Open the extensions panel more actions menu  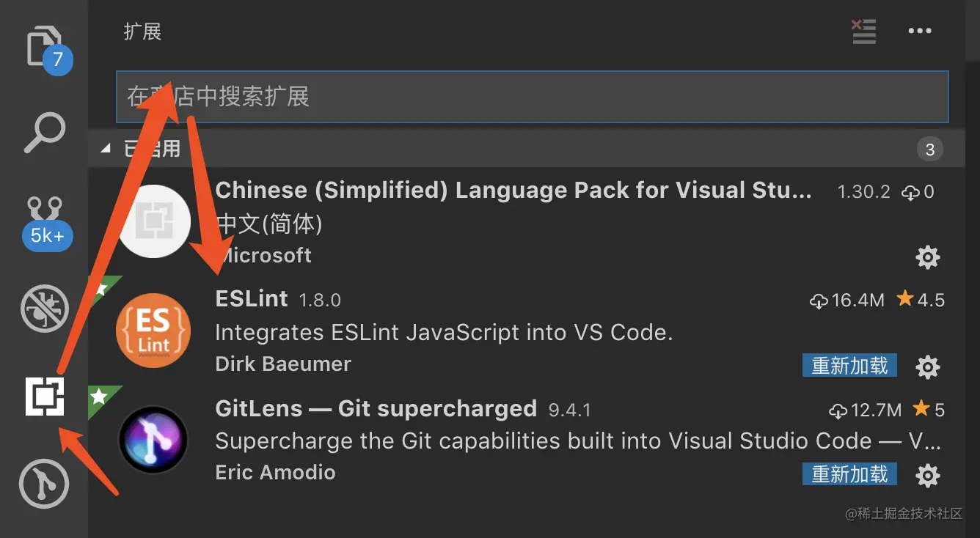tap(919, 32)
